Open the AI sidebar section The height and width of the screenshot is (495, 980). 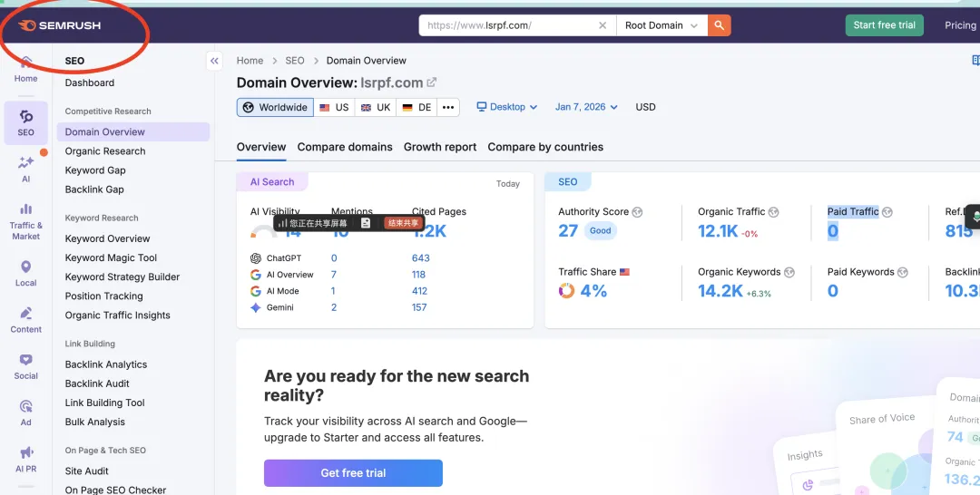click(25, 170)
